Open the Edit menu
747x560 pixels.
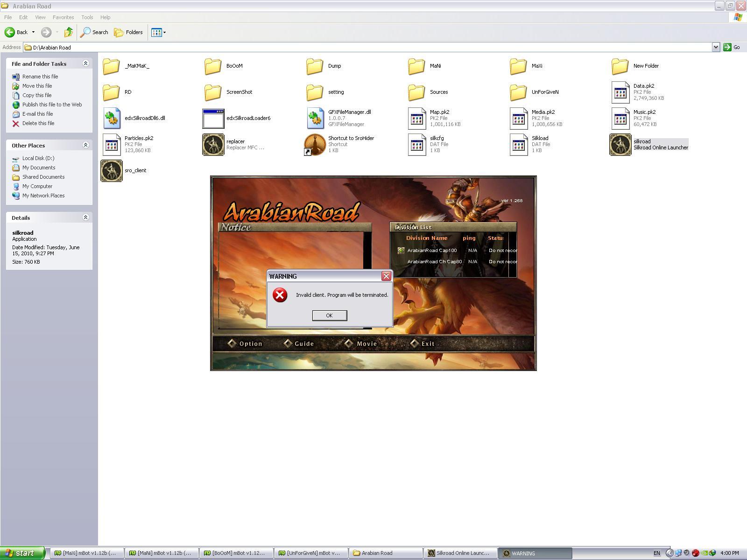click(x=23, y=17)
